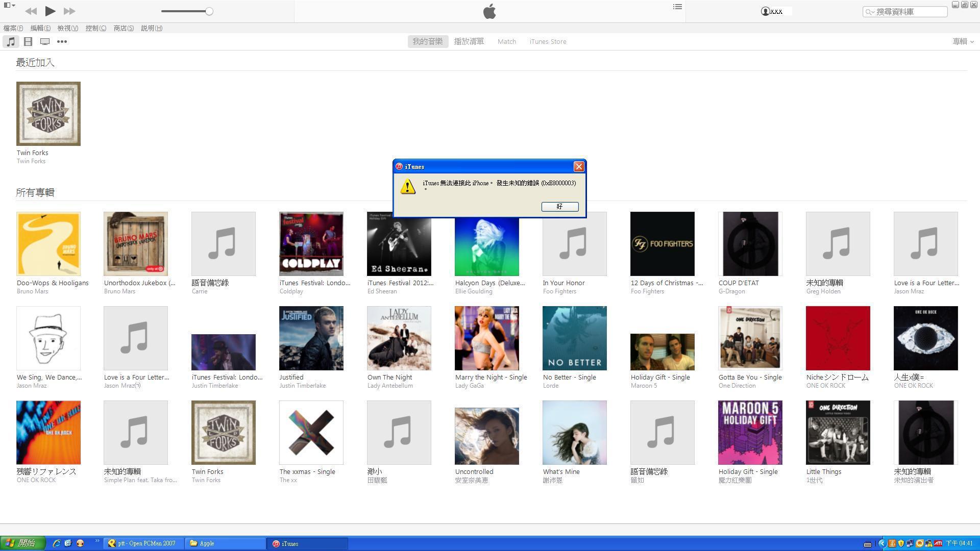Open the 說明 (Help) menu
The width and height of the screenshot is (980, 551).
(x=152, y=28)
